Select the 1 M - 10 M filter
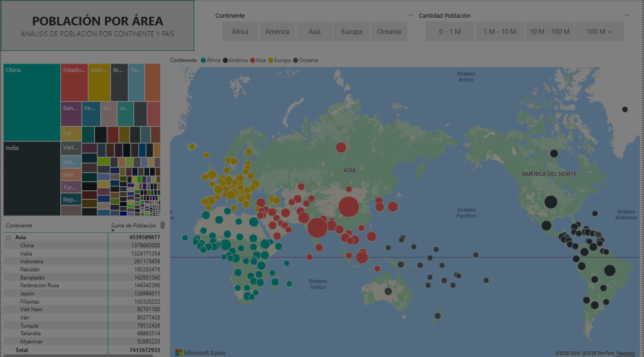 coord(499,32)
